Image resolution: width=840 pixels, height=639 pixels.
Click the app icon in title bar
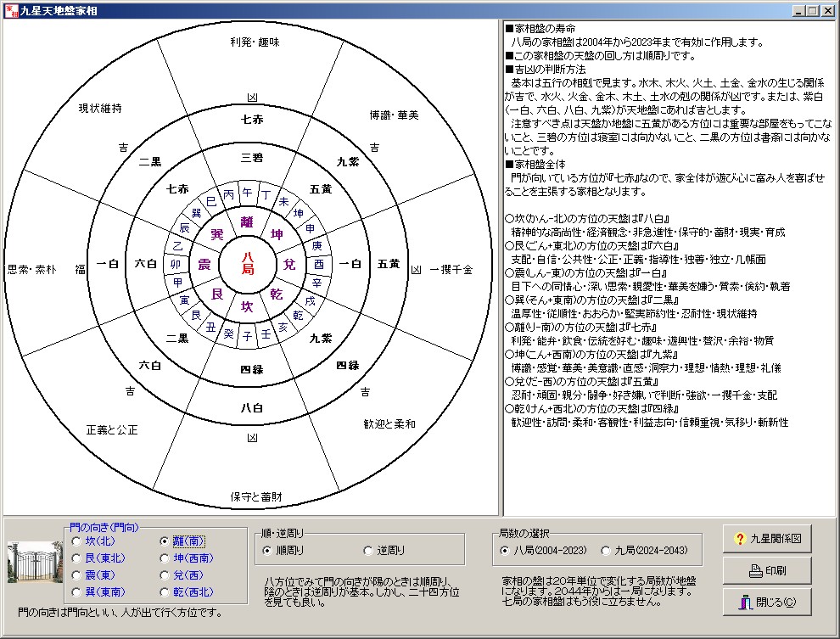click(11, 11)
